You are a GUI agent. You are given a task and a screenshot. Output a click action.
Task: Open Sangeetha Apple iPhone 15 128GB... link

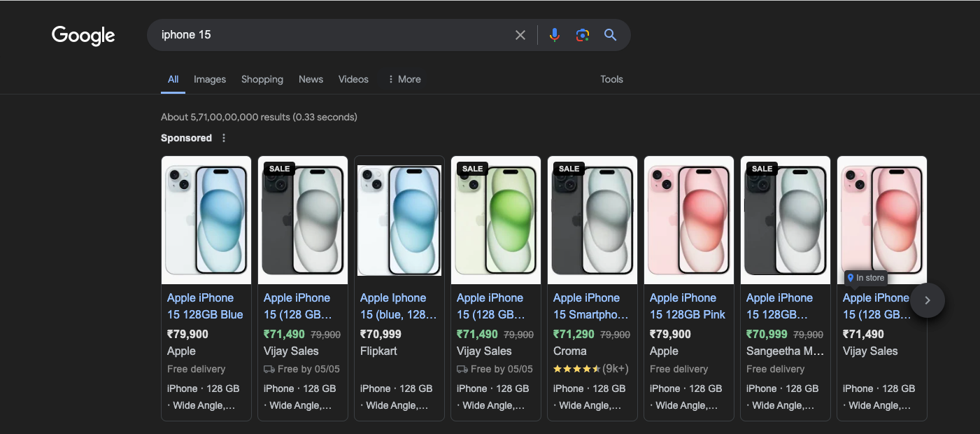779,306
